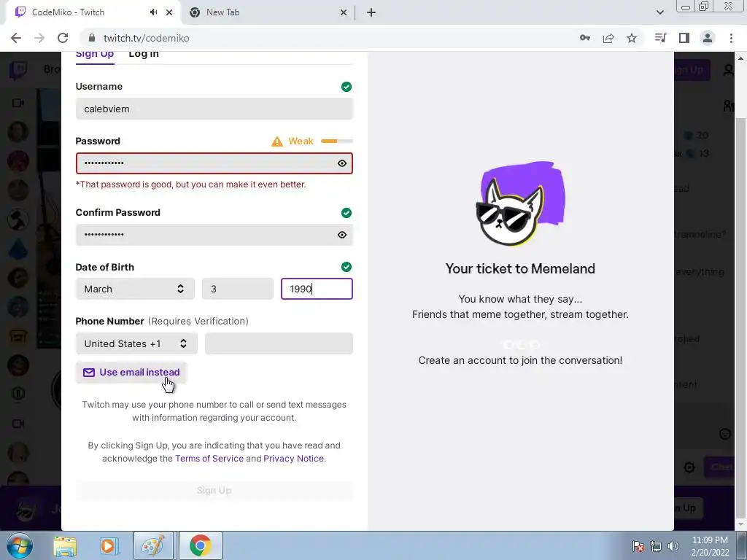Click the Weak password warning icon
Screen dimensions: 747x560
click(x=276, y=141)
